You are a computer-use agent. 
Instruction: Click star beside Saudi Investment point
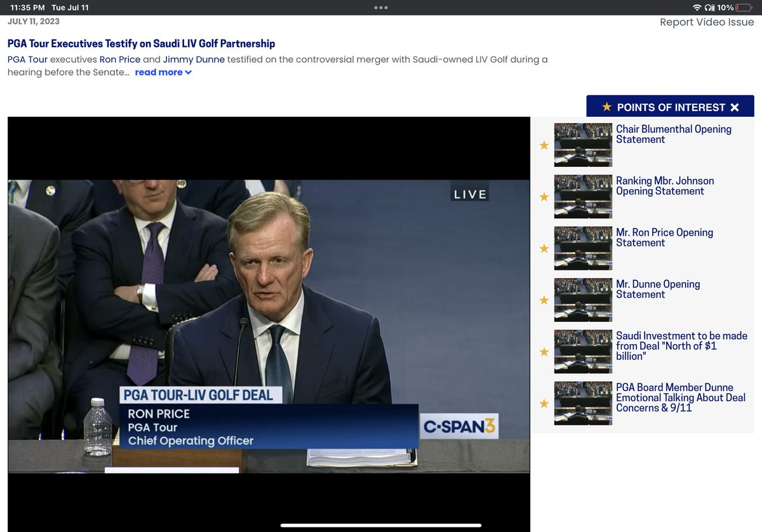click(x=544, y=352)
